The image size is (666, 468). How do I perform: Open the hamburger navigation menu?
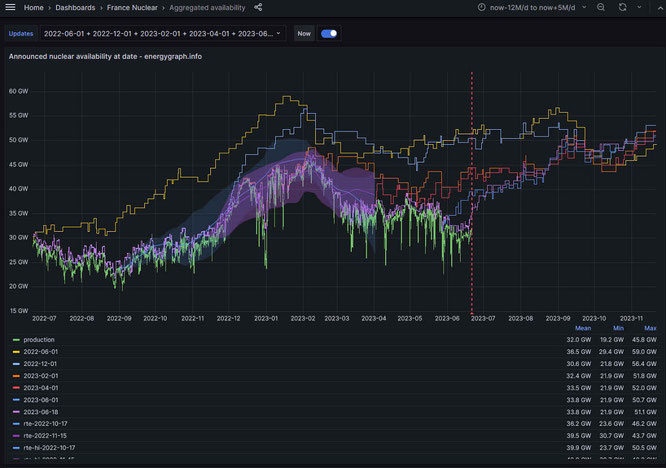click(10, 7)
